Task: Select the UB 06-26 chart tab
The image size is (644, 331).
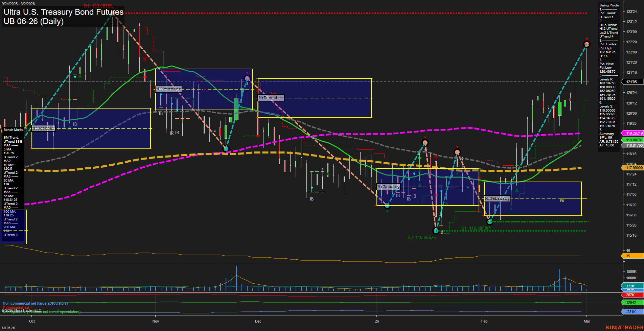Action: point(9,327)
